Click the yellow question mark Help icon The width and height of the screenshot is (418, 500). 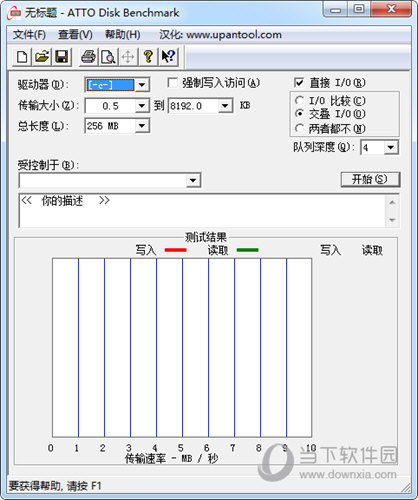[x=148, y=57]
